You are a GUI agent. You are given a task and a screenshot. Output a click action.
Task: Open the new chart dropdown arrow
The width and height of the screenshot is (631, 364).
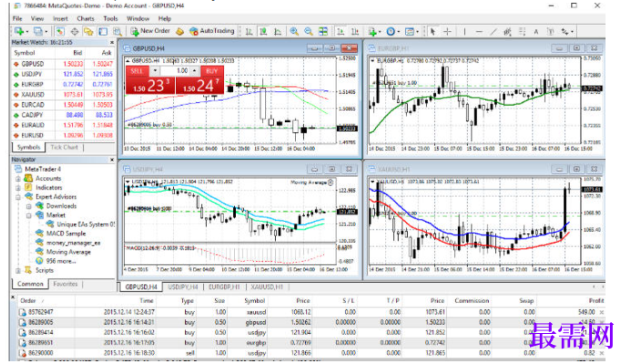click(27, 31)
